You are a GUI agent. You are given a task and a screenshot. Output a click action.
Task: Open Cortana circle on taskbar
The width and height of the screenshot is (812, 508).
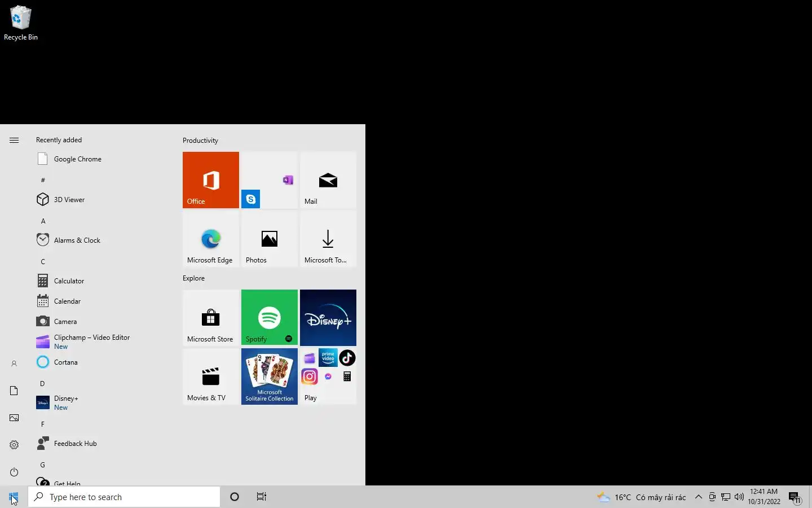(x=235, y=497)
